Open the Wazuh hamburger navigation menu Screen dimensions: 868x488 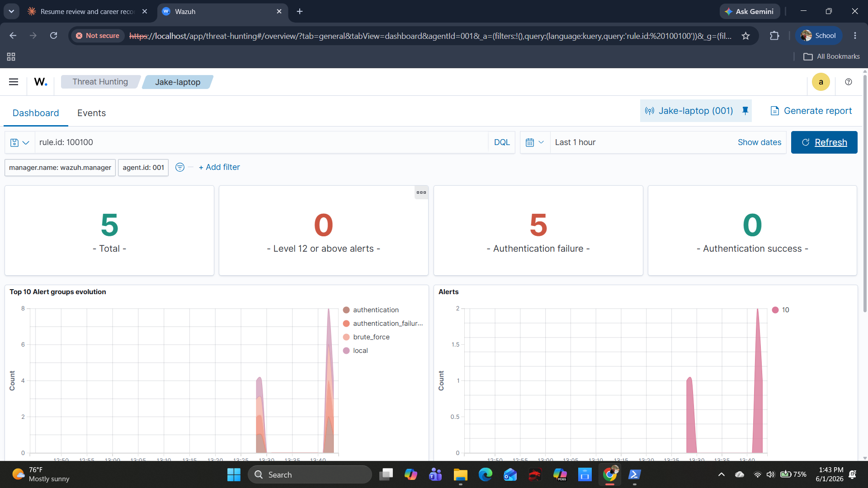14,82
